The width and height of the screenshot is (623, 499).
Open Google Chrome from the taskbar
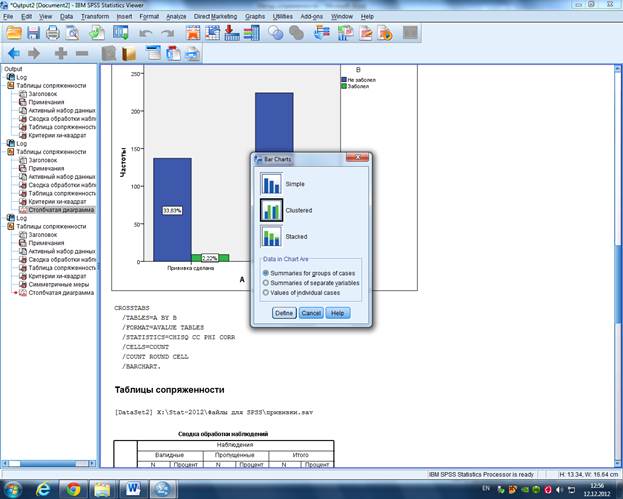point(73,489)
